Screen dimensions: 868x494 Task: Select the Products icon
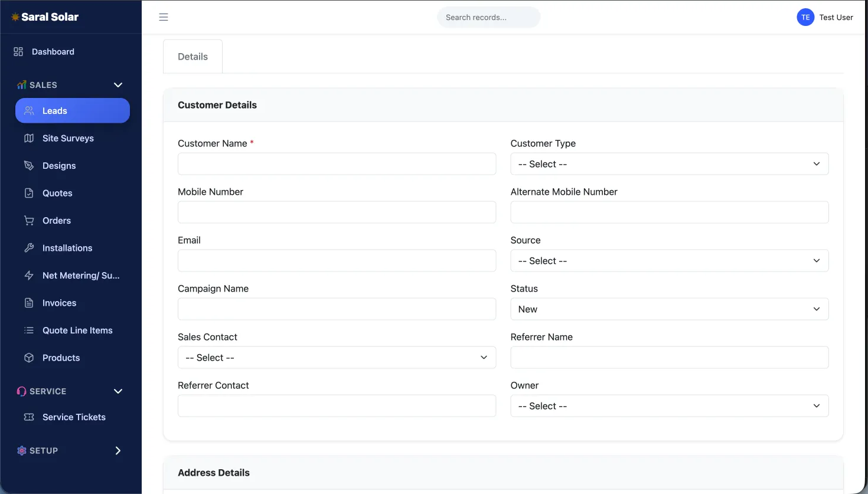click(x=28, y=358)
